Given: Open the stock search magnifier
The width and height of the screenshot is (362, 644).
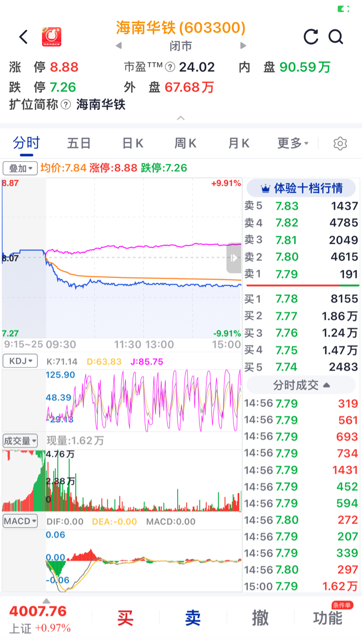Looking at the screenshot, I should point(336,37).
